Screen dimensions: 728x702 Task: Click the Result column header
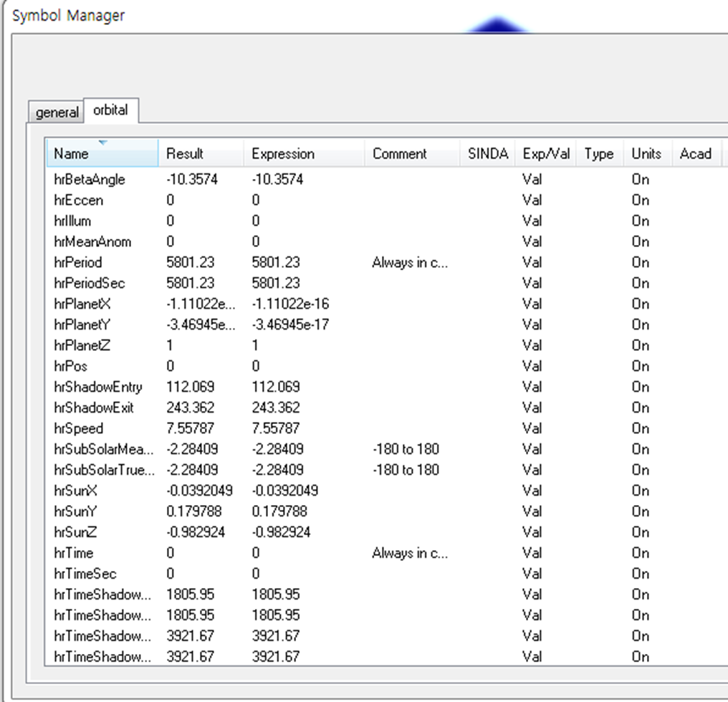(186, 153)
